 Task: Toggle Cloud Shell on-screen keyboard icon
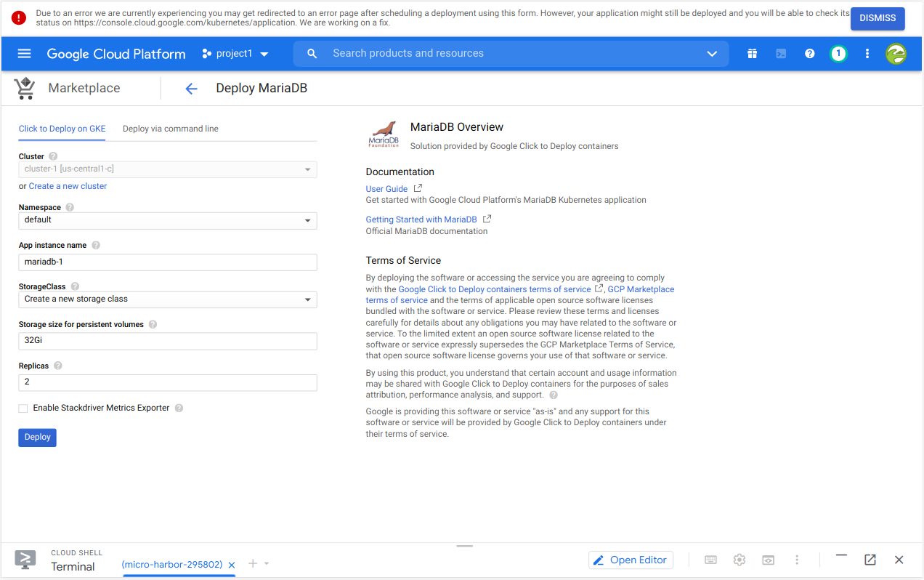[711, 560]
